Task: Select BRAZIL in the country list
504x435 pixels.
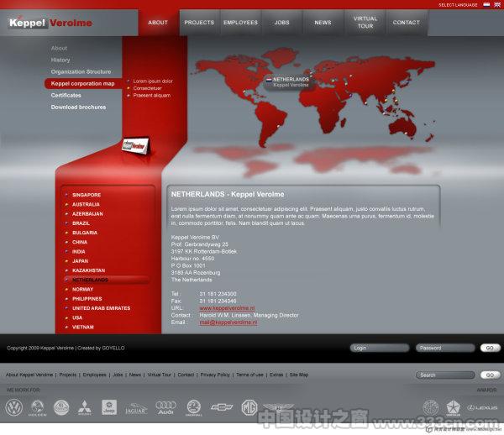Action: (81, 223)
